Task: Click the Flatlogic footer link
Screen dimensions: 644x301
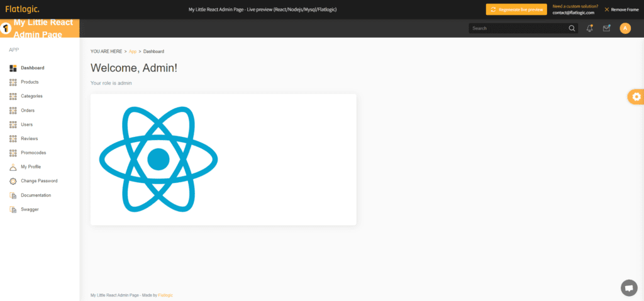Action: click(x=165, y=295)
